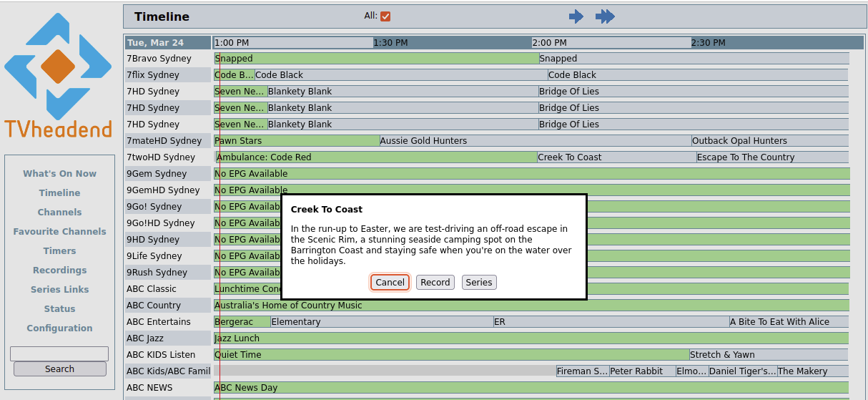
Task: Select the ABC Classic channel
Action: [168, 289]
